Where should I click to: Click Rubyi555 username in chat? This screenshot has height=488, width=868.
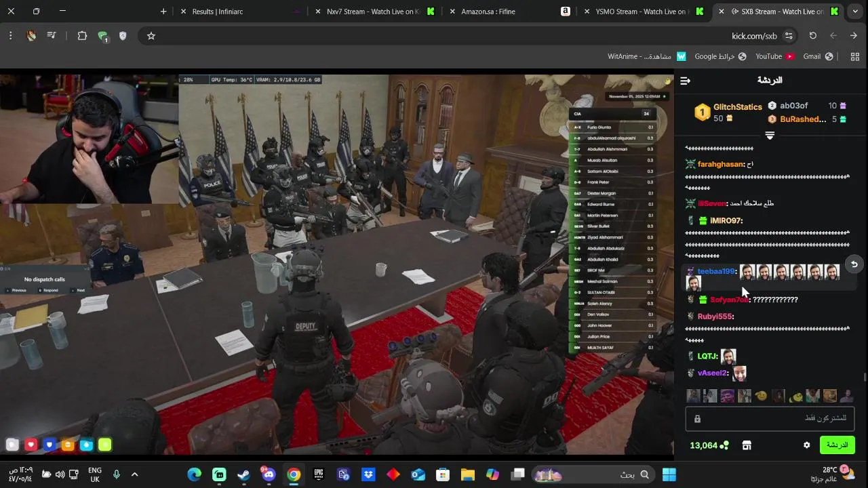715,317
